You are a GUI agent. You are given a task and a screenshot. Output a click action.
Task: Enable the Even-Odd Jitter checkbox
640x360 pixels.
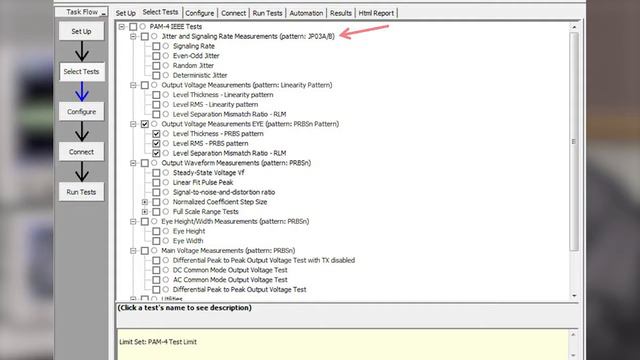tap(156, 56)
